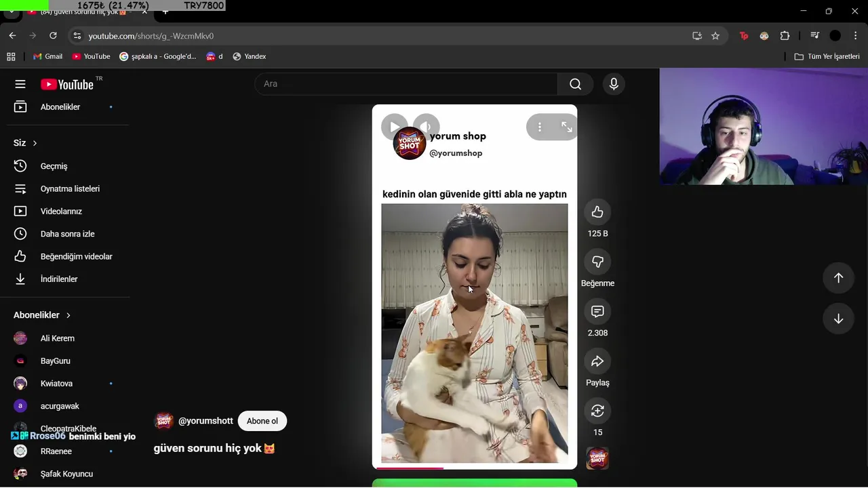Open the YouTube bookmark

coord(91,56)
